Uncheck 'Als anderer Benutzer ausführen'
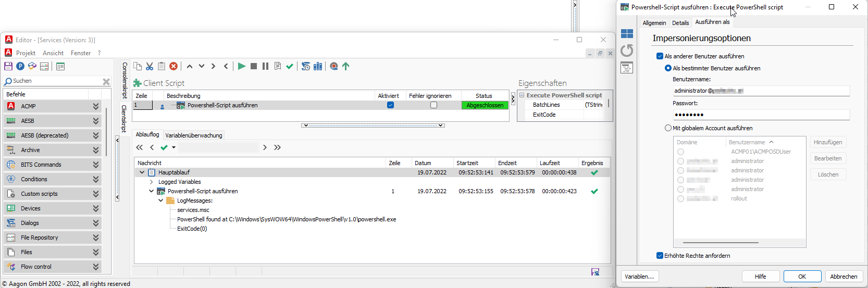 (660, 56)
